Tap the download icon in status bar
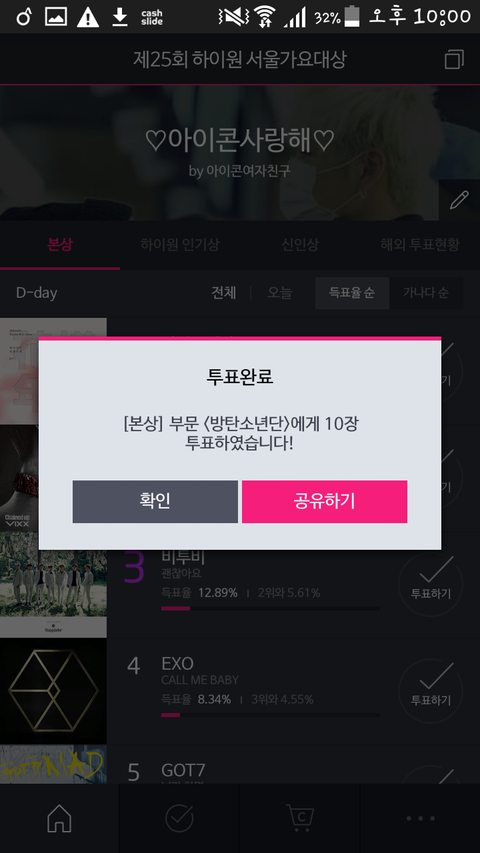 (120, 17)
